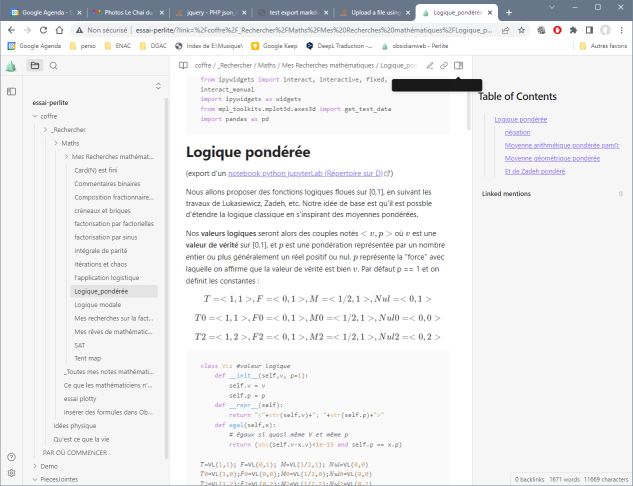Toggle the right sidebar panel icon

point(458,65)
